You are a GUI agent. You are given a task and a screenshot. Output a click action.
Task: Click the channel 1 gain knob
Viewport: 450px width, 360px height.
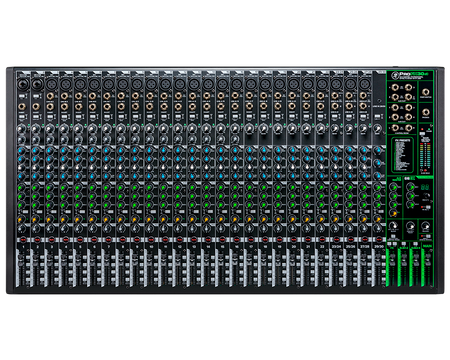coord(21,129)
